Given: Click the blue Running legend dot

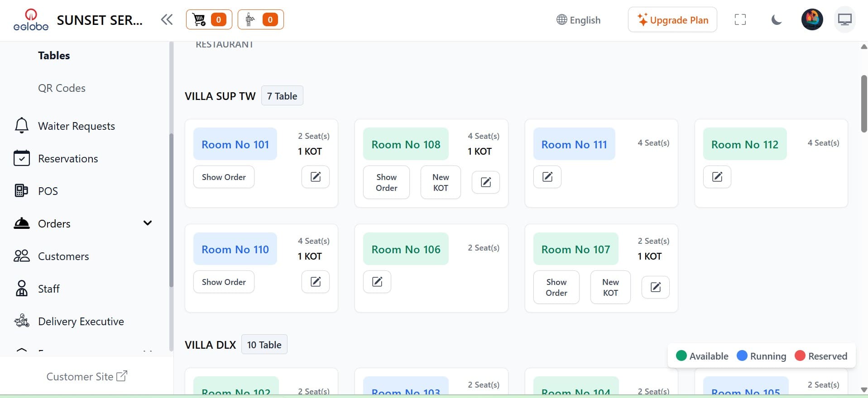Looking at the screenshot, I should click(x=742, y=355).
